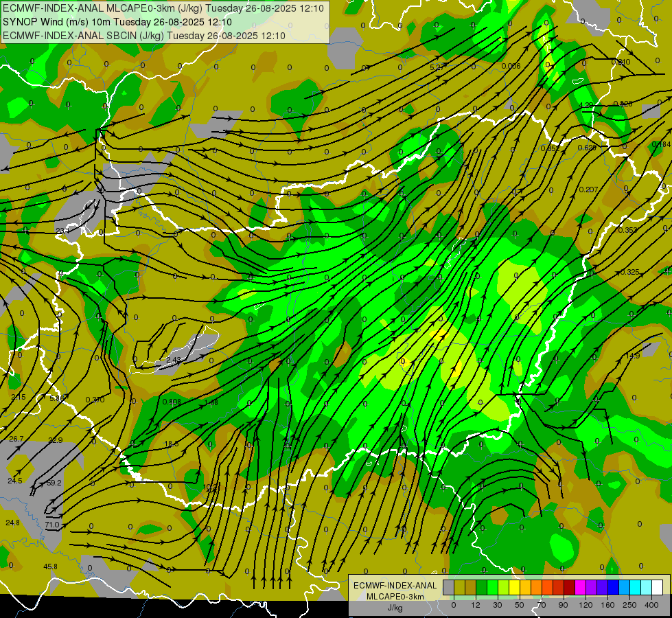
Task: Click legend scale label 70
Action: point(542,605)
